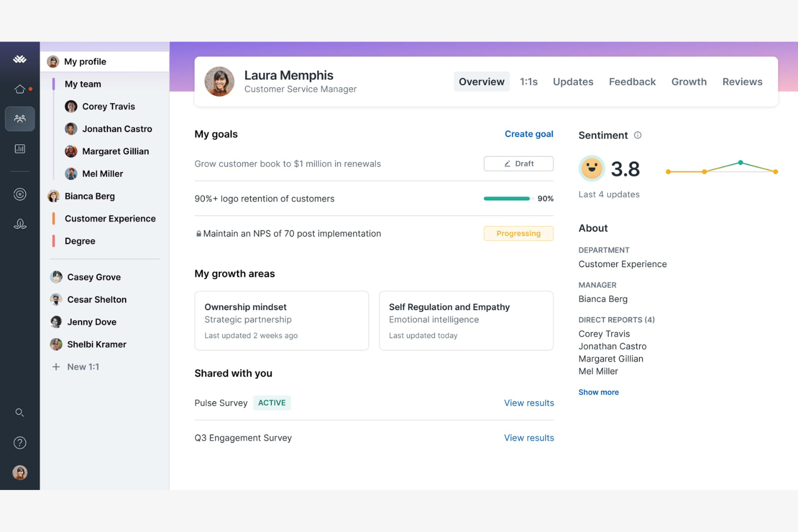View results for Q3 Engagement Survey

(x=529, y=438)
